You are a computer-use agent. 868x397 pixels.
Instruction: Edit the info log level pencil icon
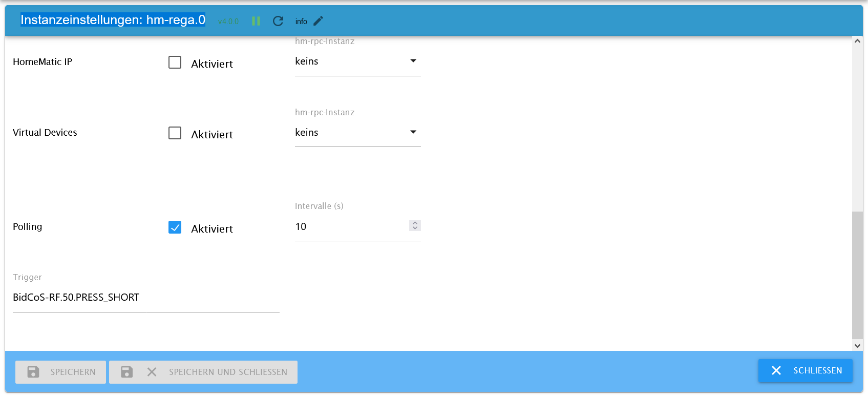pos(319,21)
